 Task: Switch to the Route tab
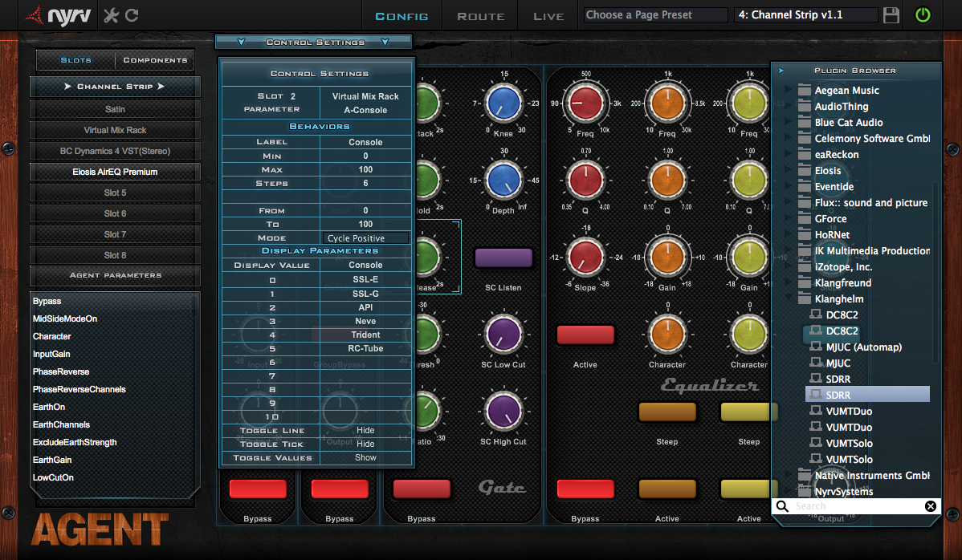point(480,16)
